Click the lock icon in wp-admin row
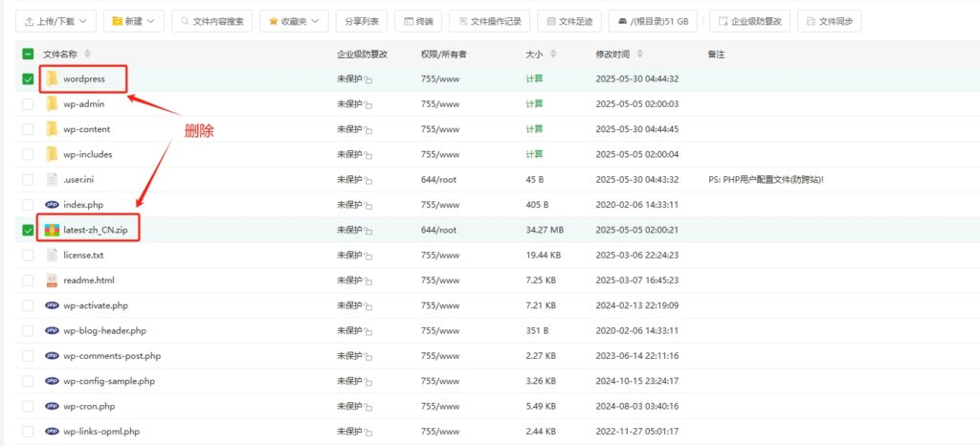The width and height of the screenshot is (980, 447). 368,104
